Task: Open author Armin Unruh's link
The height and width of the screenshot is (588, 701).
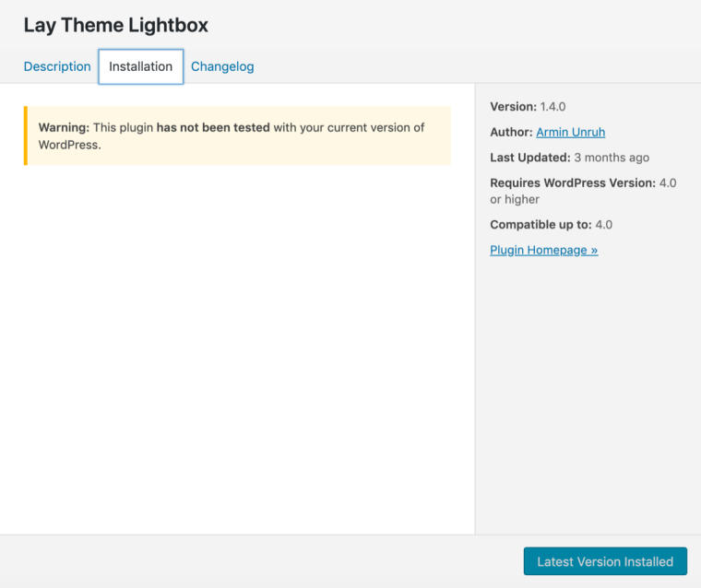Action: pyautogui.click(x=570, y=132)
